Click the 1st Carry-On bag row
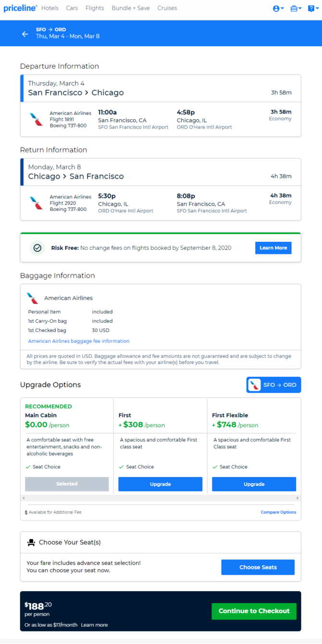The image size is (322, 644). tap(71, 321)
